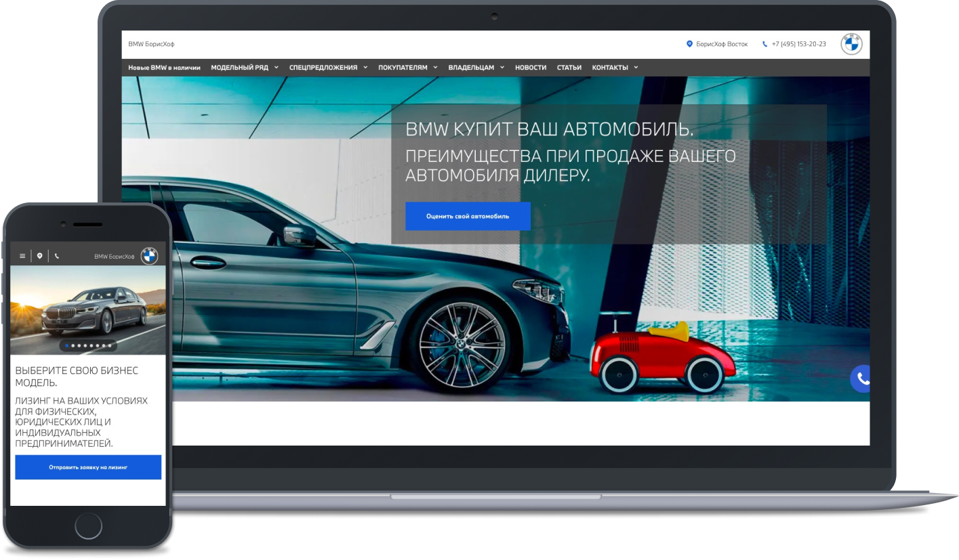Screen dimensions: 959x560
Task: Click the location pin next to БорисХоф Восток
Action: coord(690,44)
